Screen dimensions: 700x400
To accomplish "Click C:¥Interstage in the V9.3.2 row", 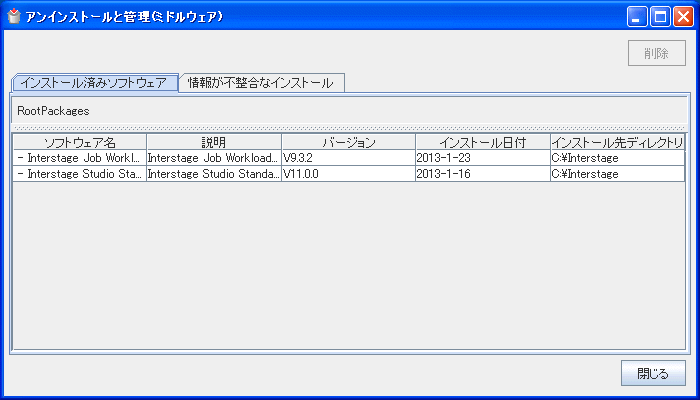I will tap(617, 158).
